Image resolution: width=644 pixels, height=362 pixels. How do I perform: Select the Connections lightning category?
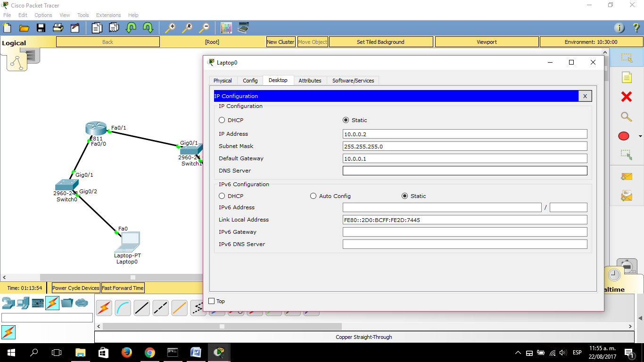[52, 303]
